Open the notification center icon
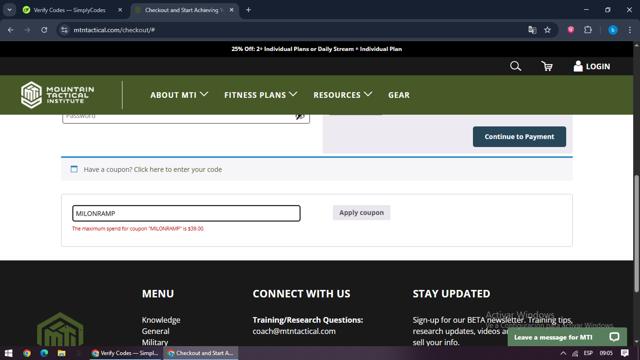The image size is (640, 360). coord(625,353)
